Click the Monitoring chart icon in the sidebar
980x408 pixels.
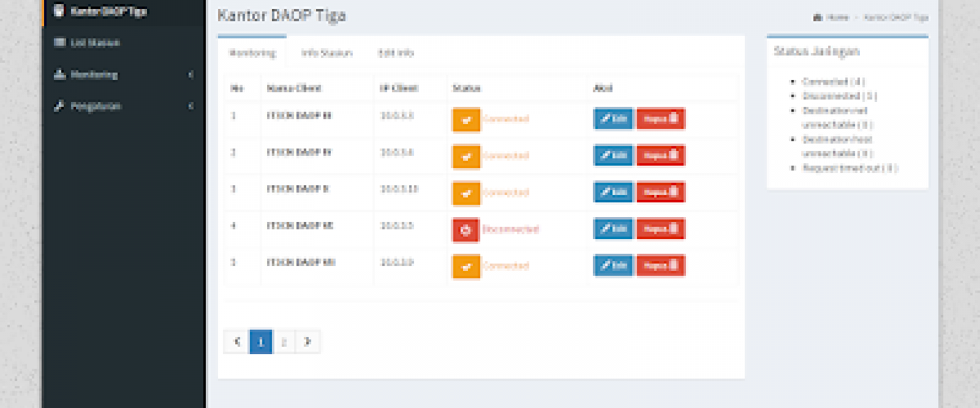click(59, 74)
